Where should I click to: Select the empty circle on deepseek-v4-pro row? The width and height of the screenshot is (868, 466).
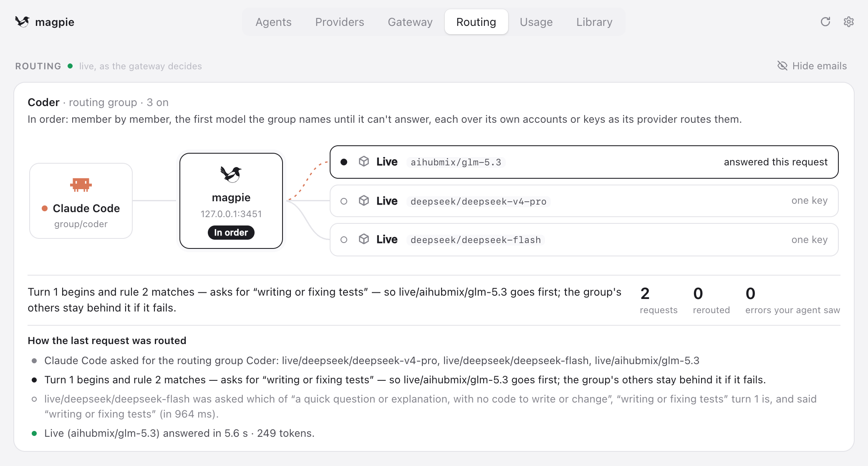tap(344, 201)
